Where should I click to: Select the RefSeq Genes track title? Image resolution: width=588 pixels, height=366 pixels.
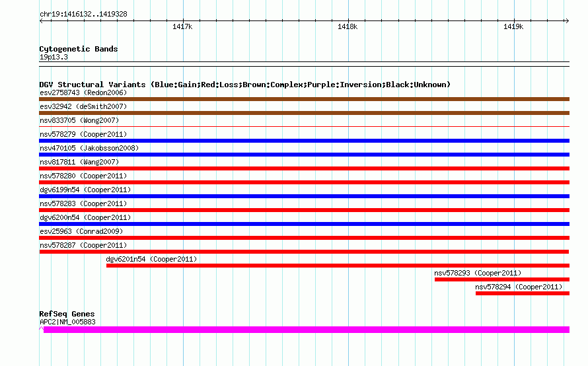67,314
